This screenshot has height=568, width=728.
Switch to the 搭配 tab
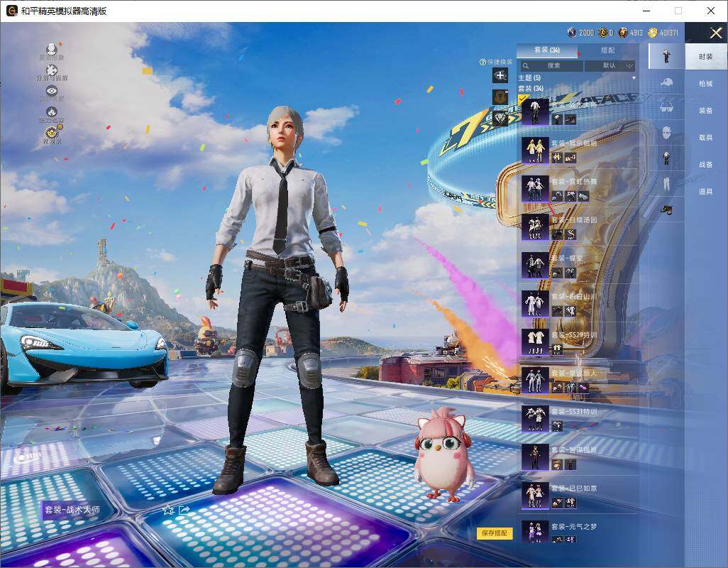click(x=607, y=50)
